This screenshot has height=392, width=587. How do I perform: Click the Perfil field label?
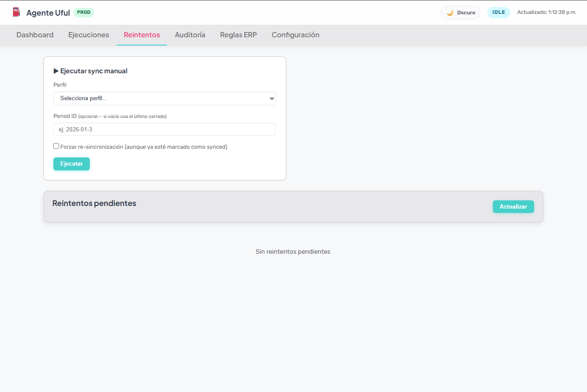[60, 85]
